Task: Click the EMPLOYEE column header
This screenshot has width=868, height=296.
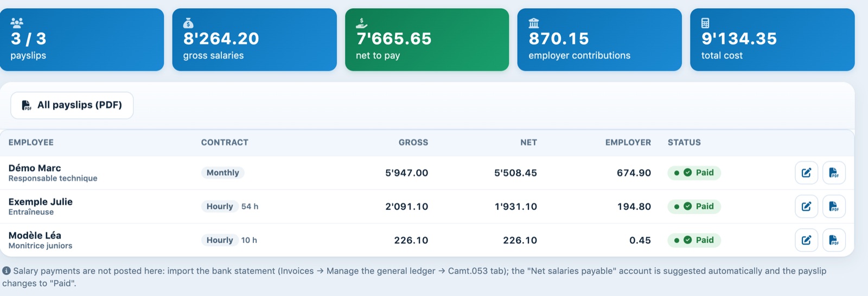Action: (x=31, y=143)
